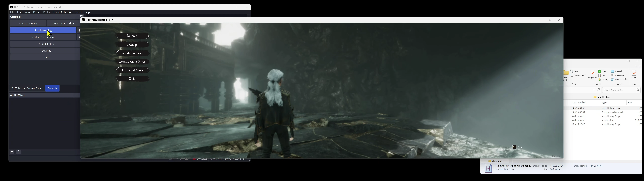The image size is (644, 181).
Task: Click Edit in the Explorer Open group
Action: click(x=602, y=76)
